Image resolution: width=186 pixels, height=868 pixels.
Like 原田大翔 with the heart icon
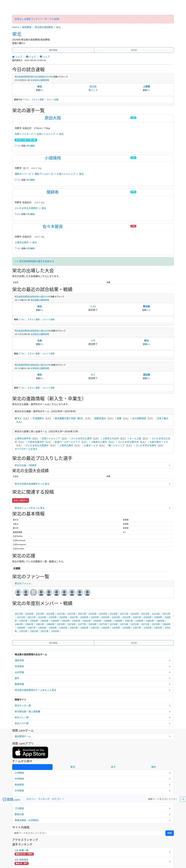click(x=15, y=146)
